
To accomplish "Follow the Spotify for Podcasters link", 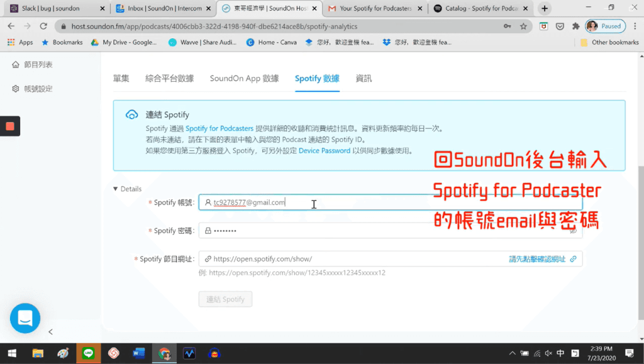I will point(219,128).
